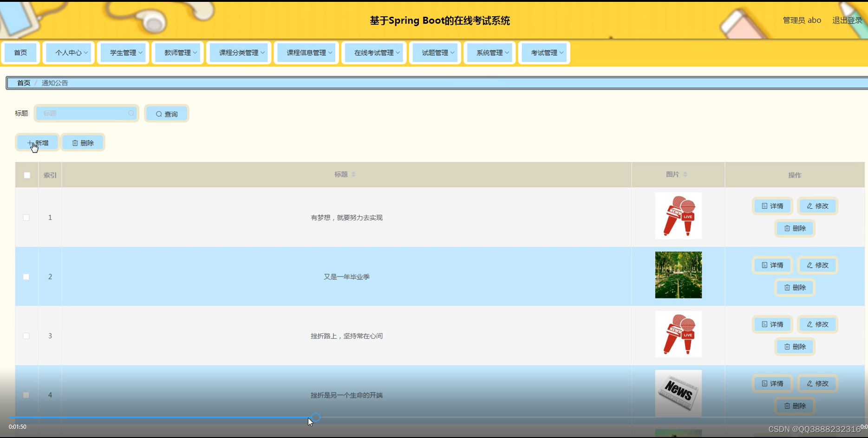This screenshot has height=438, width=868.
Task: Open 详情 for 挫折路上，坚持常在心间
Action: [x=772, y=324]
